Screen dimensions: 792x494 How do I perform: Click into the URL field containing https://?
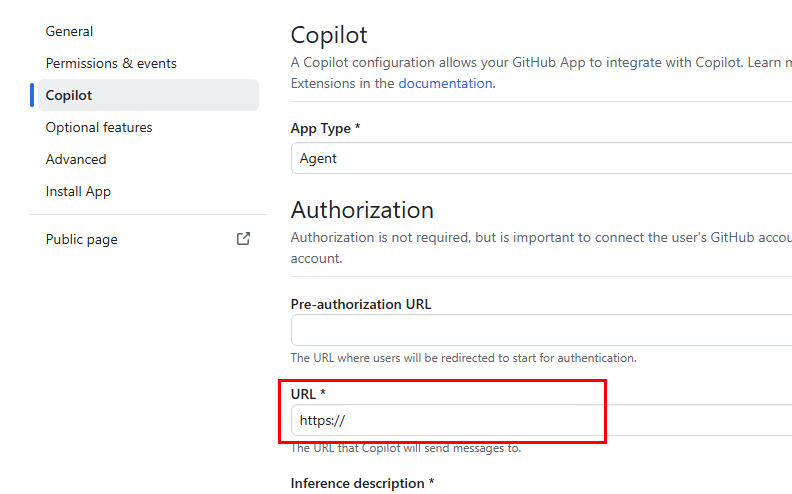[x=540, y=421]
